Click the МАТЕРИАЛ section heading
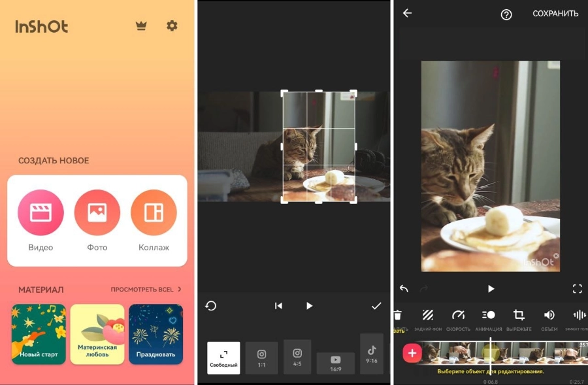The width and height of the screenshot is (588, 385). (41, 290)
